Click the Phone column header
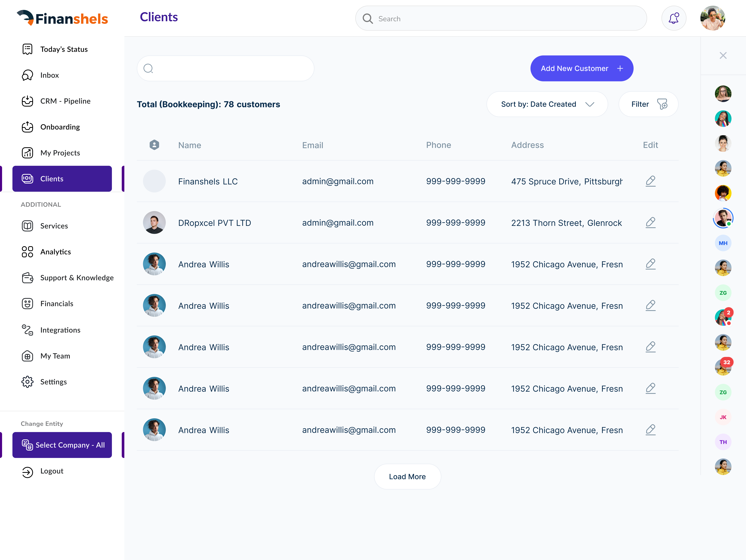 438,145
